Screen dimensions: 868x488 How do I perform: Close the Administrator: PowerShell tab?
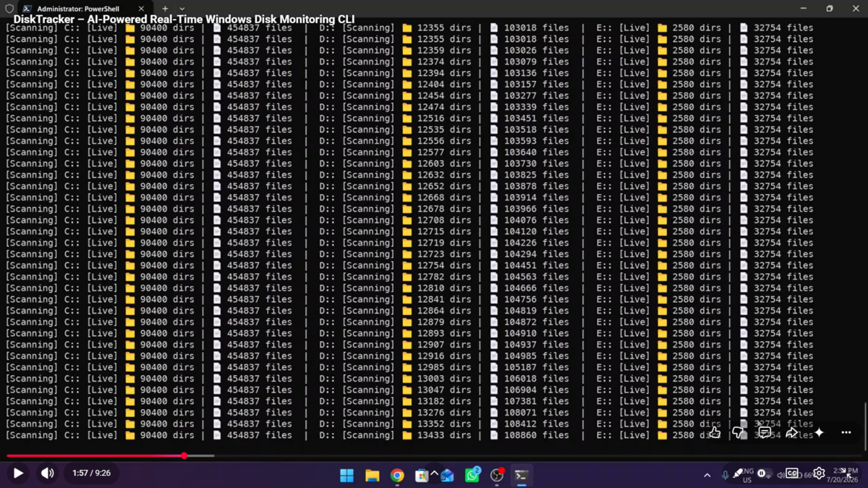pos(141,9)
